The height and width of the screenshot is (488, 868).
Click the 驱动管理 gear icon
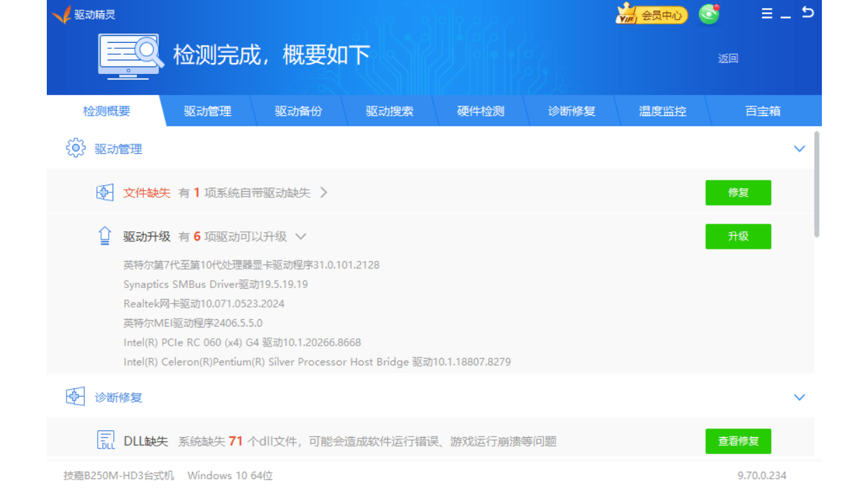pos(75,148)
